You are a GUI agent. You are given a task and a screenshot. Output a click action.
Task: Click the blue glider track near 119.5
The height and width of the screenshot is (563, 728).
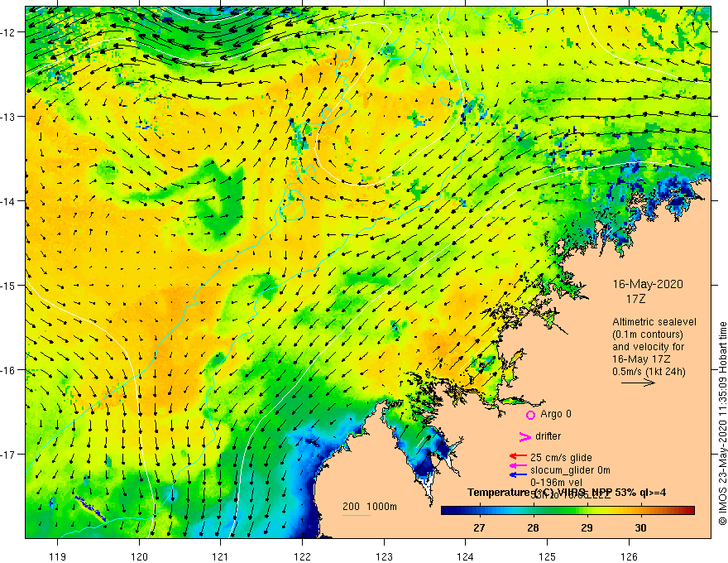tap(90, 508)
